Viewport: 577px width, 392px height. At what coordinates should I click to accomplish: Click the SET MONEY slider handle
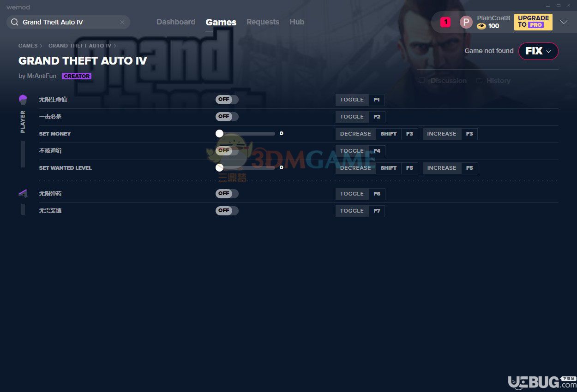(x=219, y=134)
